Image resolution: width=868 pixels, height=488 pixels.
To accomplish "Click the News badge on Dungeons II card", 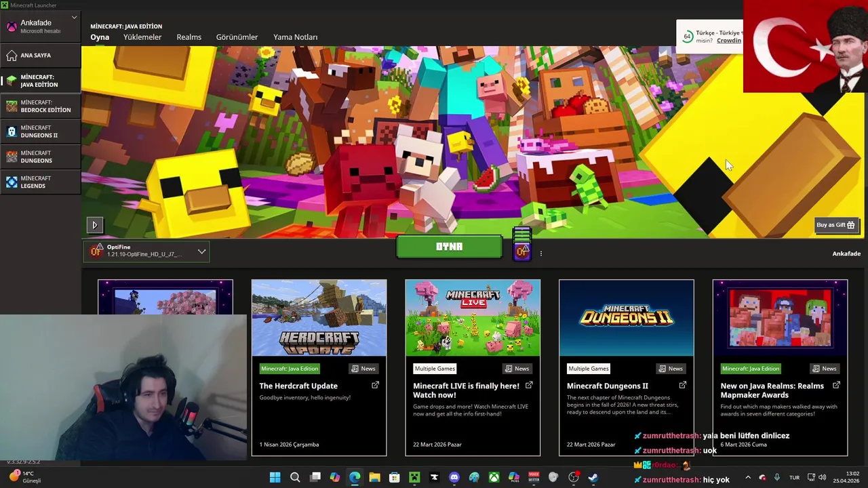I will click(x=671, y=369).
